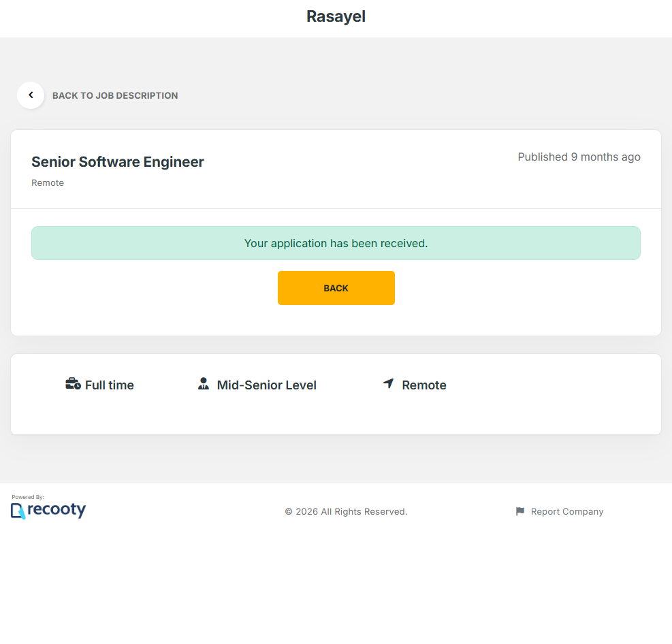Click the Powered By text in footer
This screenshot has width=672, height=644.
coord(28,497)
